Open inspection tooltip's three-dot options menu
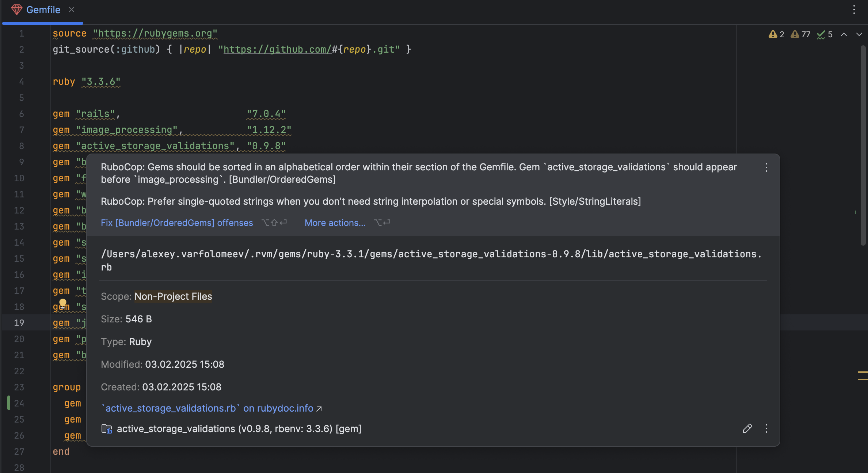 [766, 167]
